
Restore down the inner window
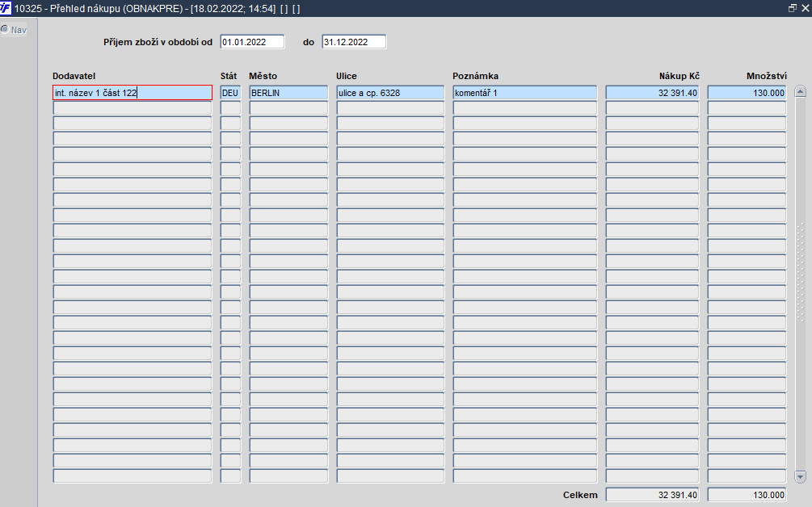[793, 8]
